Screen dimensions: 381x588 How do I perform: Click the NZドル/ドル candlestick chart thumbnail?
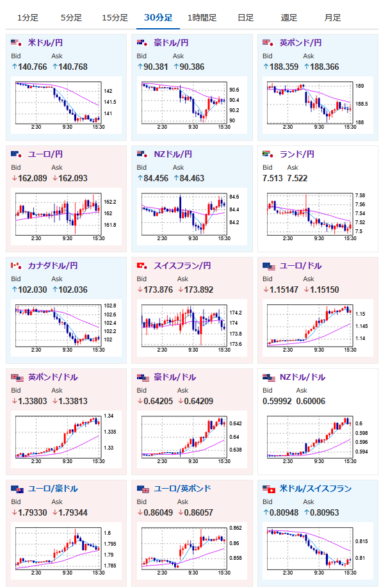pyautogui.click(x=318, y=439)
